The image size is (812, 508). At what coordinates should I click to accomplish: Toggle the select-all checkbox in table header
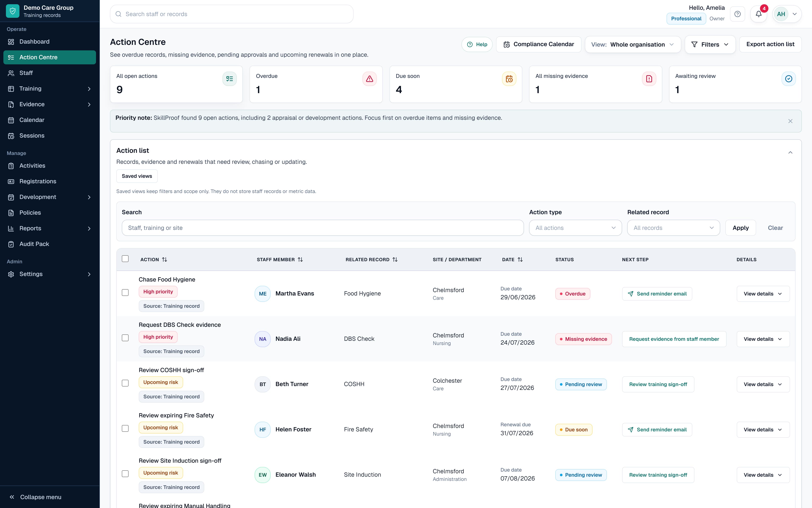(125, 259)
